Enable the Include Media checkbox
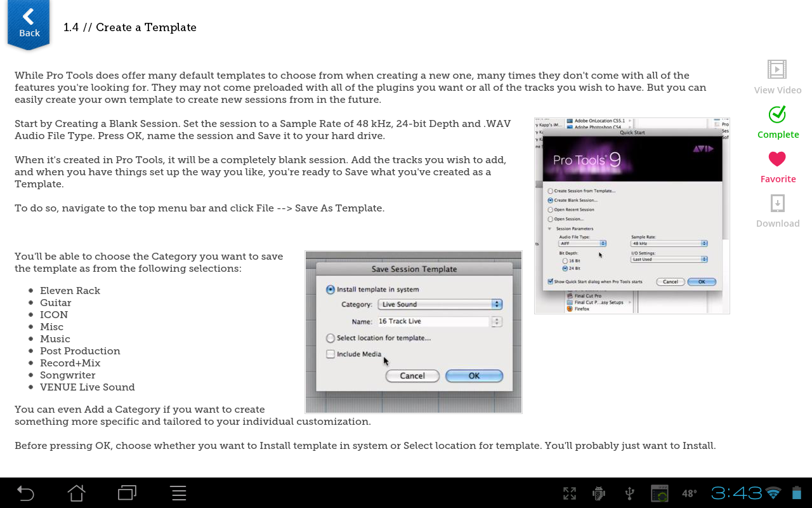This screenshot has width=812, height=508. click(x=330, y=354)
